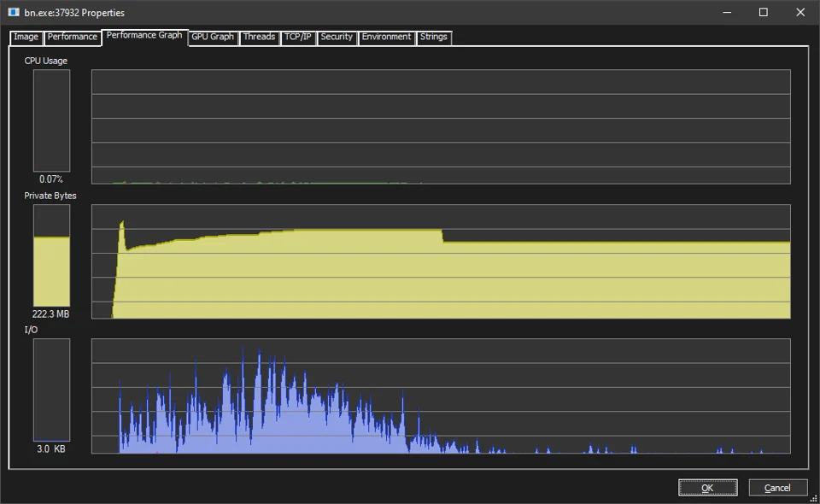The height and width of the screenshot is (504, 820).
Task: Click the CPU Usage history graph
Action: 441,126
